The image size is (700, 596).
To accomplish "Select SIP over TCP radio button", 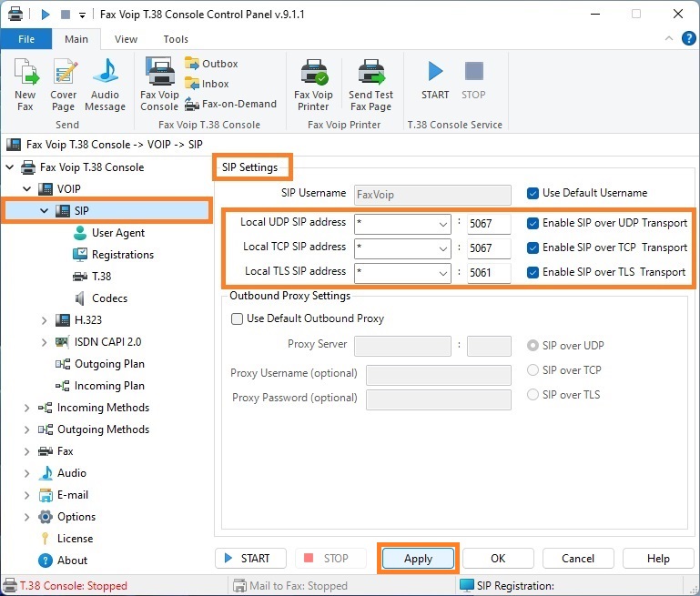I will (x=533, y=370).
